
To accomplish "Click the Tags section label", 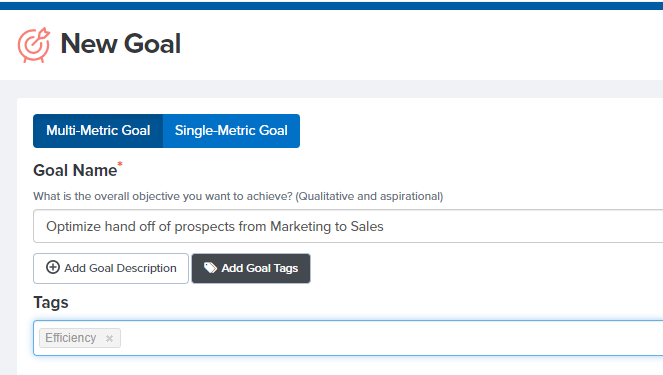I will click(x=51, y=303).
